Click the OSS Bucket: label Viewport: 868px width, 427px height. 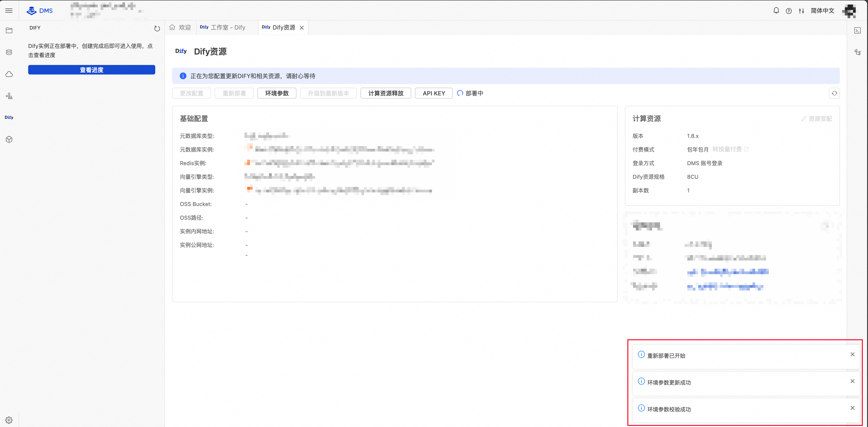(x=196, y=204)
